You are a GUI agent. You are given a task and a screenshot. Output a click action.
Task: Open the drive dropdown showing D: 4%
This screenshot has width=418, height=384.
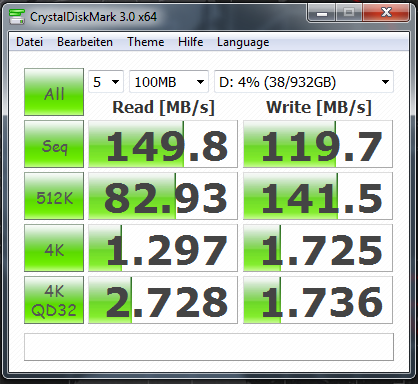(x=304, y=82)
